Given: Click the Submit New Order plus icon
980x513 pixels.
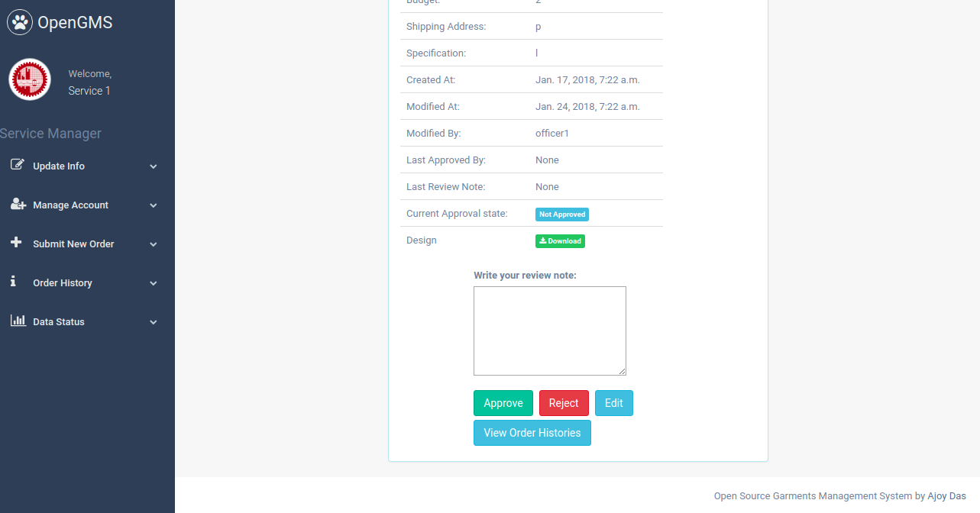Looking at the screenshot, I should click(x=17, y=243).
